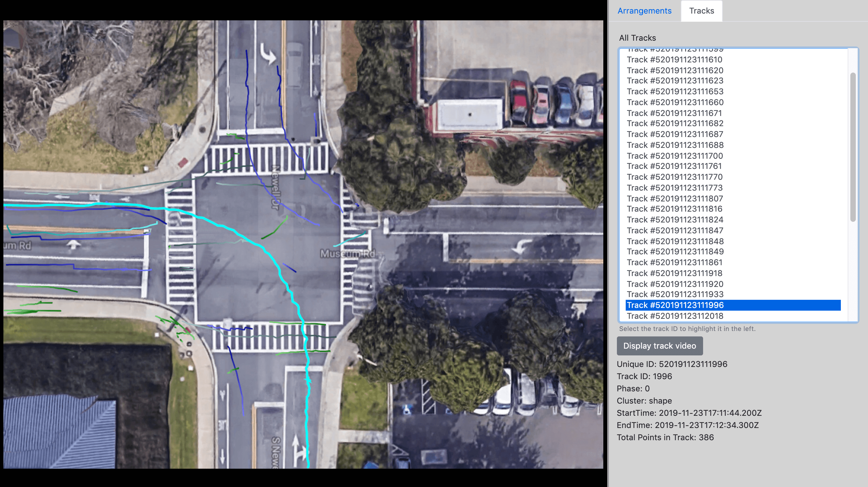
Task: Switch to the Arrangements tab
Action: point(644,11)
